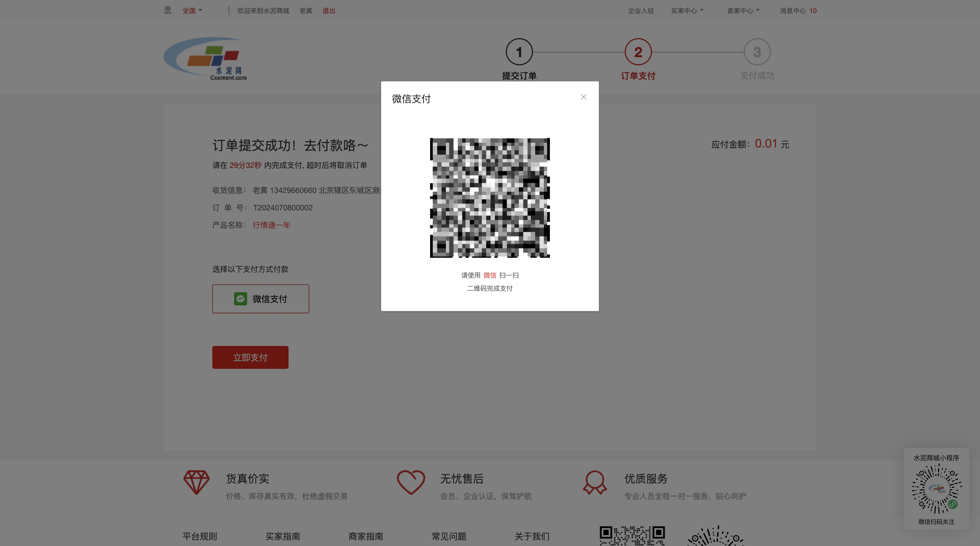Click the 微信支付 dialog title
The height and width of the screenshot is (546, 980).
click(x=411, y=99)
